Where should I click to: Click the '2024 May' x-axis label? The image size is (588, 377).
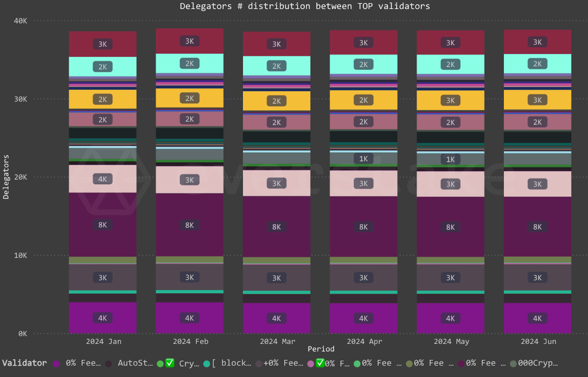pyautogui.click(x=452, y=342)
